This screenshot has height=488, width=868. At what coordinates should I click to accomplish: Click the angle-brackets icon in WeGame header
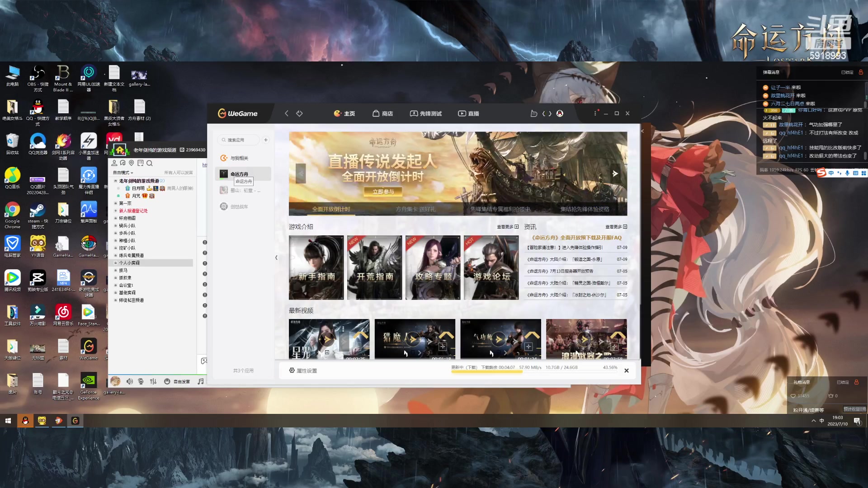click(x=547, y=113)
